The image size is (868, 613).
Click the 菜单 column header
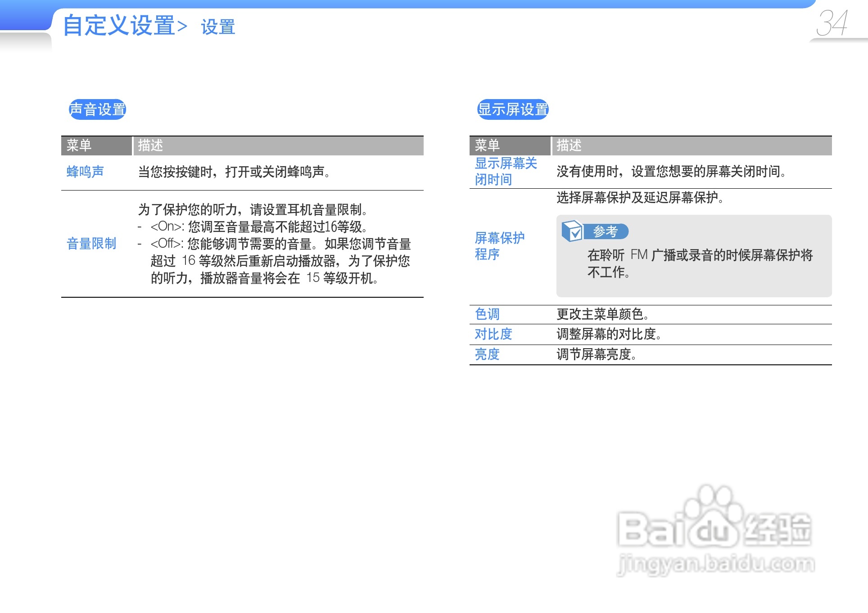coord(79,145)
